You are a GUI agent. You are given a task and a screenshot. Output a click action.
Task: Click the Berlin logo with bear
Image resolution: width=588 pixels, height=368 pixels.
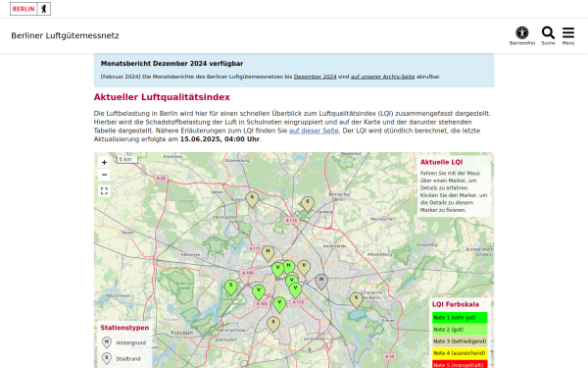click(x=30, y=9)
